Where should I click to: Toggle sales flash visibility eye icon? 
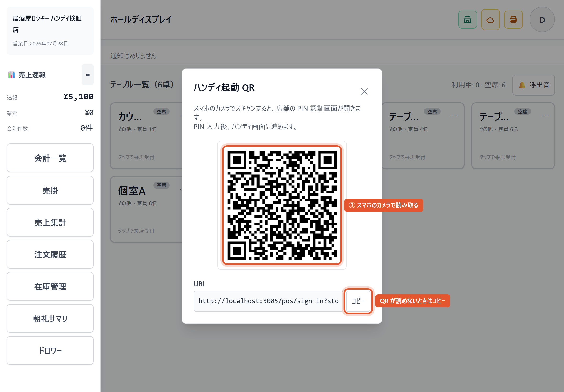88,75
